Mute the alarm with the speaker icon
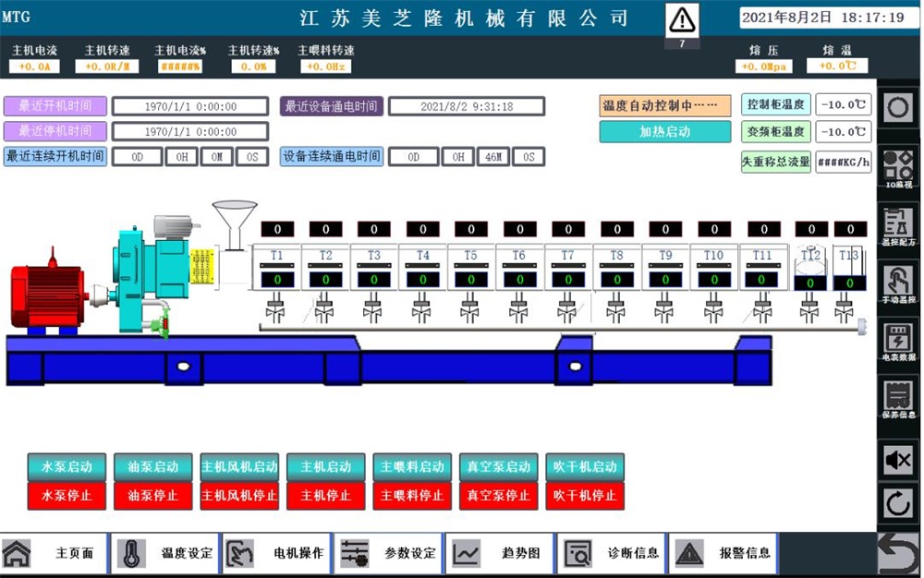The width and height of the screenshot is (924, 578). coord(898,460)
